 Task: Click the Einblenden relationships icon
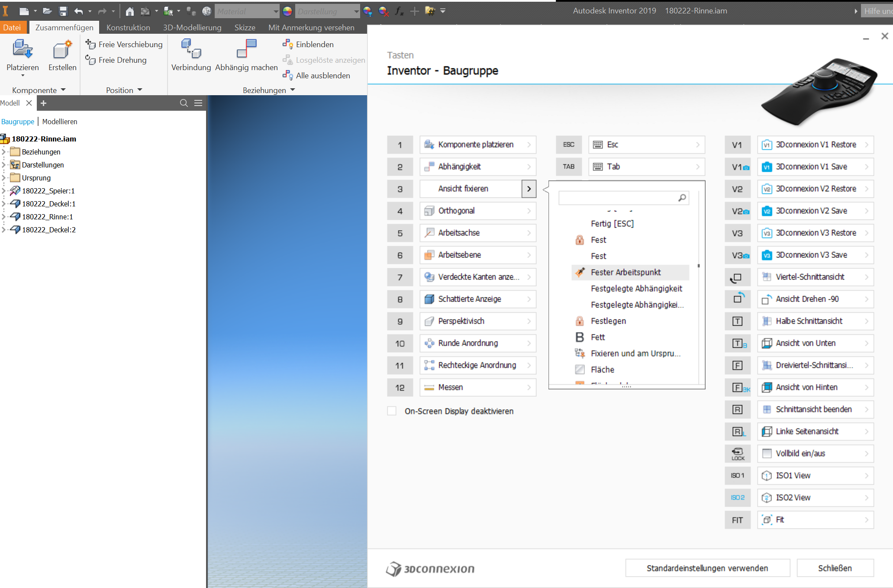[287, 44]
